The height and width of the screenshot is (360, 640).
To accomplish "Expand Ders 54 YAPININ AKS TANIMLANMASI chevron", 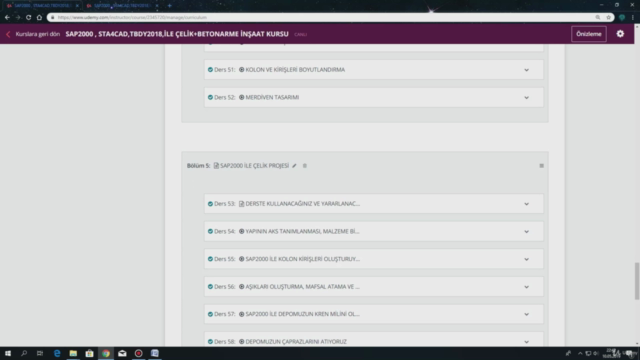I will (x=527, y=231).
